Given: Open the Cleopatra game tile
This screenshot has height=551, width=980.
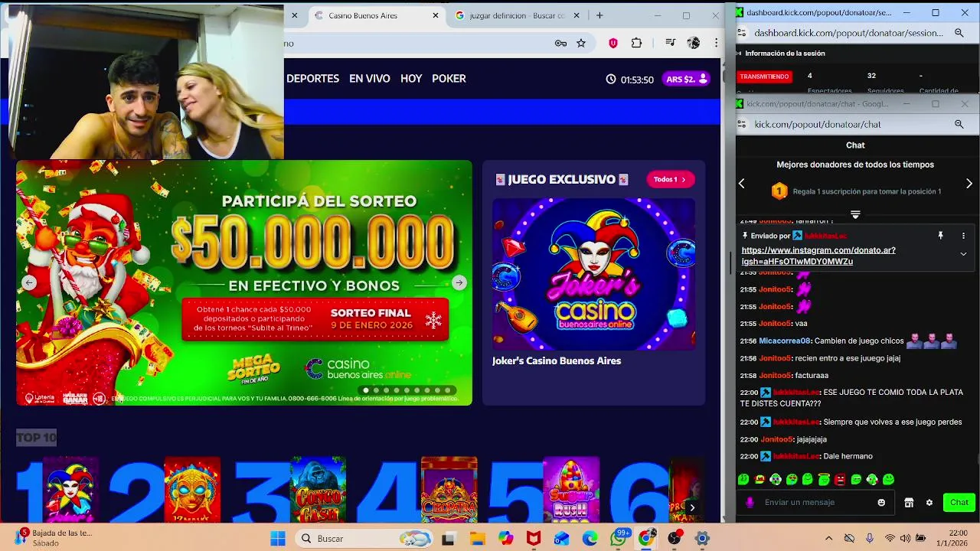Looking at the screenshot, I should [x=449, y=490].
